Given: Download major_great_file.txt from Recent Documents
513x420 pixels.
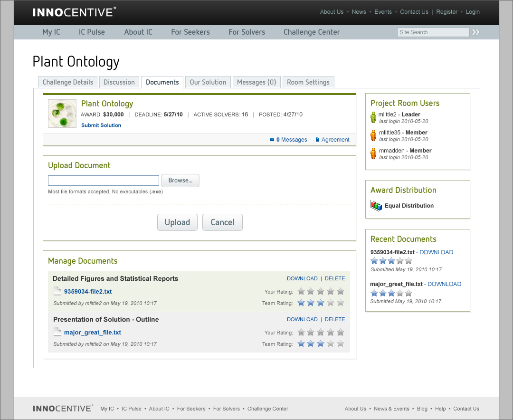Looking at the screenshot, I should tap(444, 284).
